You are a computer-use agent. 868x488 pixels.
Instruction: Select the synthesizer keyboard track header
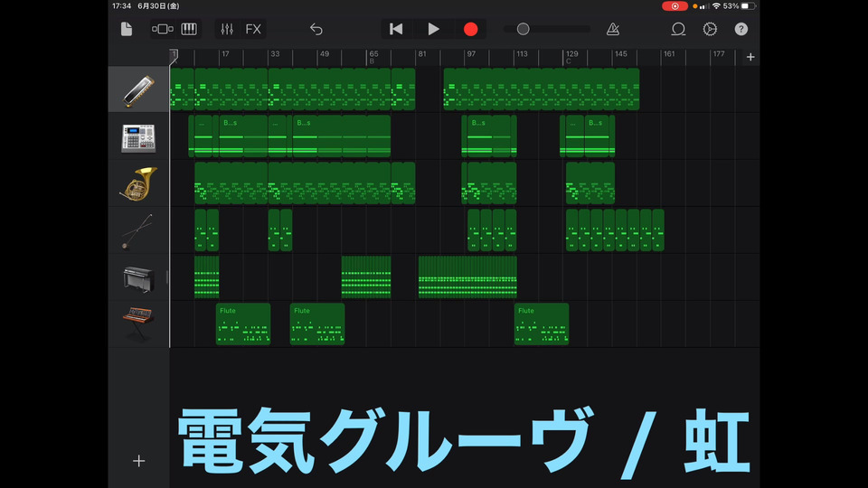click(x=138, y=324)
